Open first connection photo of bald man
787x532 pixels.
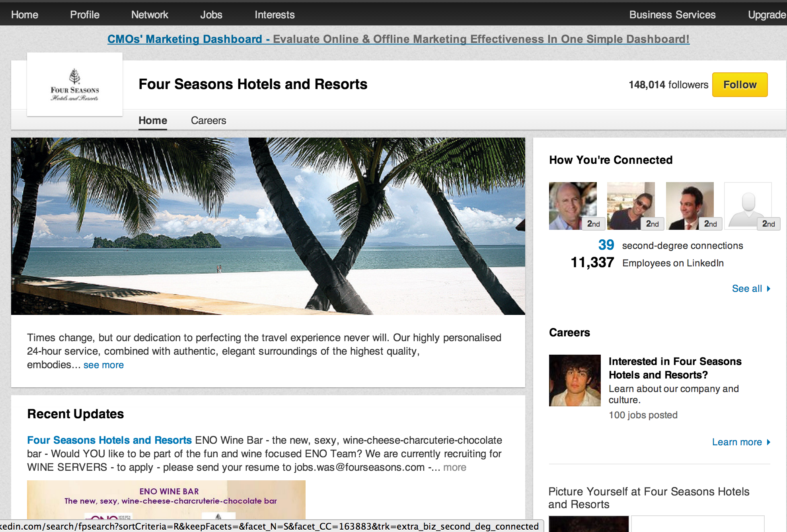tap(573, 206)
